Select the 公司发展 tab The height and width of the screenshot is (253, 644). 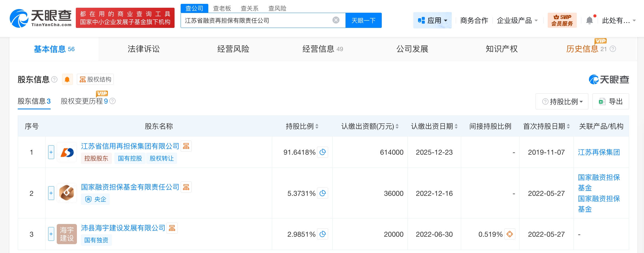(412, 49)
